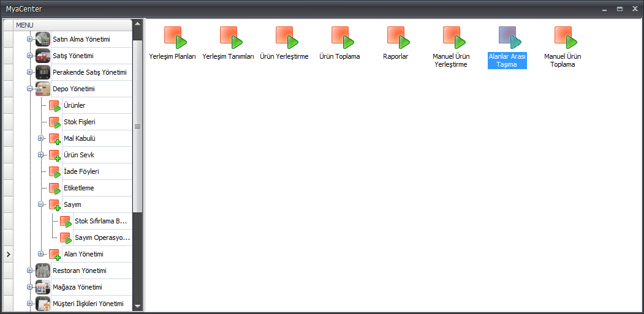The image size is (644, 314).
Task: Collapse the Sayım node
Action: tap(40, 204)
